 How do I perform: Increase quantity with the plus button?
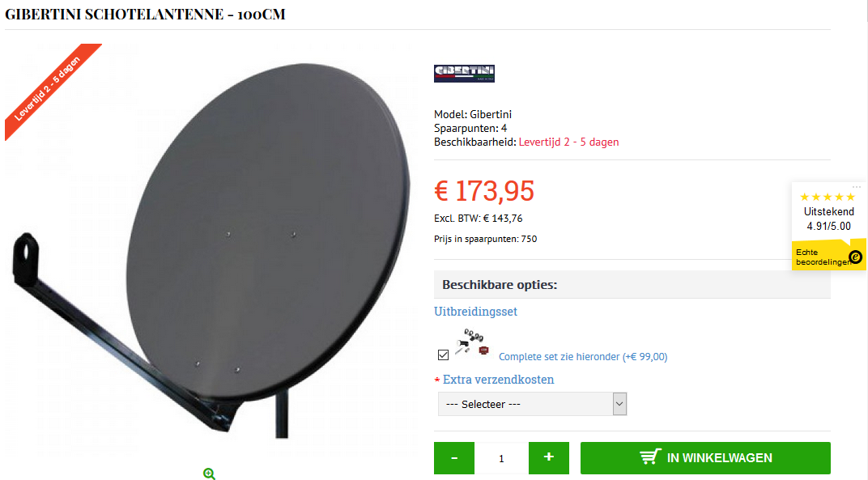click(x=549, y=458)
